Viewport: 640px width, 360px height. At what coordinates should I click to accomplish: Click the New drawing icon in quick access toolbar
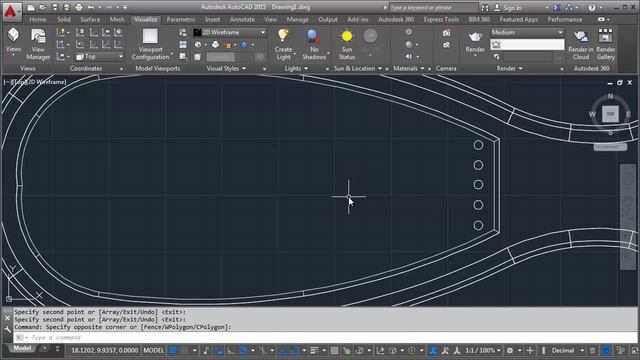31,7
